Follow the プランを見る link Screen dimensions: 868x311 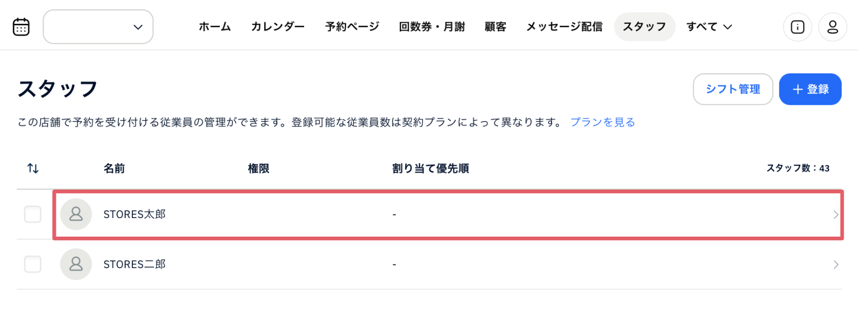[x=602, y=122]
